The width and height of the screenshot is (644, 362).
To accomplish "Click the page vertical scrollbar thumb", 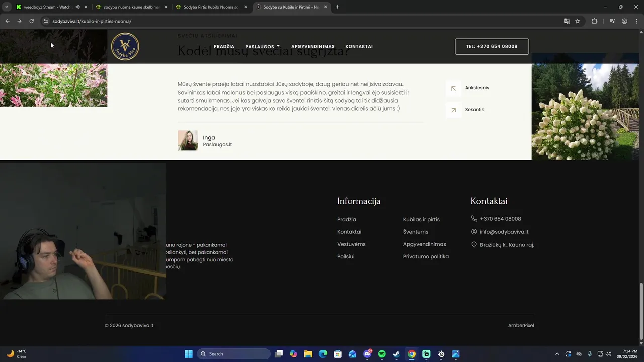I will pyautogui.click(x=641, y=311).
